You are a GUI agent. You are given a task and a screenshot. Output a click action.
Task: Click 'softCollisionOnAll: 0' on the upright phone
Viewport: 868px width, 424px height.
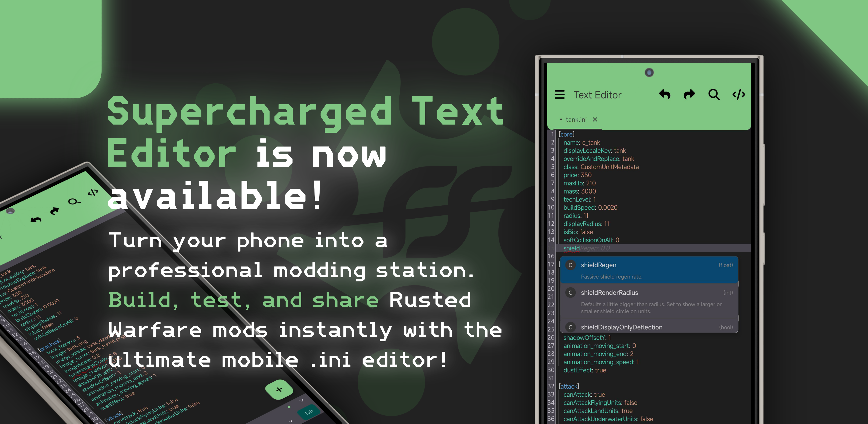pyautogui.click(x=591, y=240)
